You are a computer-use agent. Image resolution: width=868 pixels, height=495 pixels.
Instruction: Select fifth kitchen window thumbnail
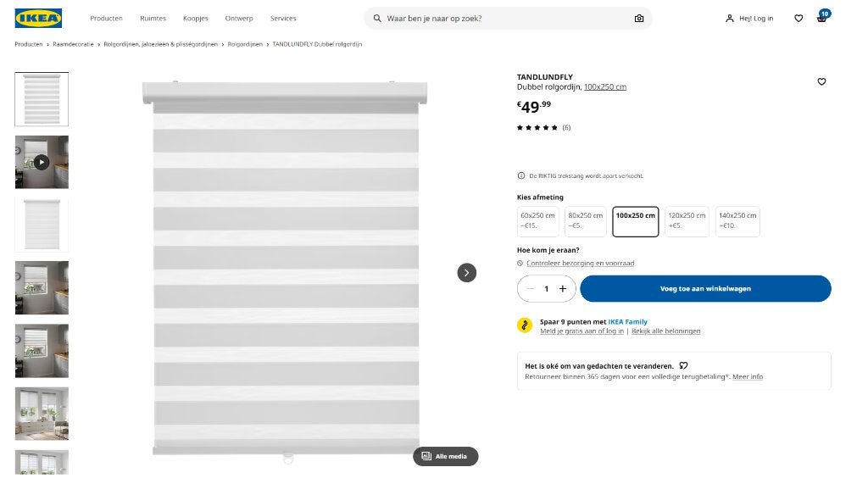42,351
